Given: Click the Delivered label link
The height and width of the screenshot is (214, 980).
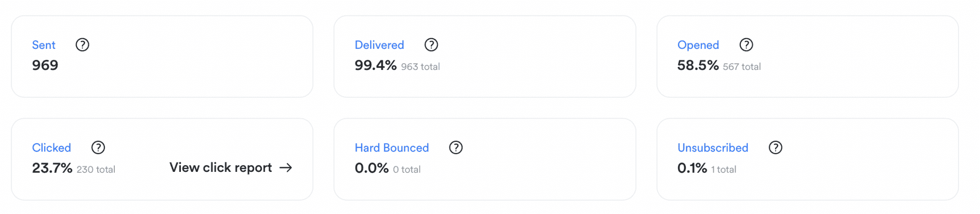Looking at the screenshot, I should click(x=379, y=45).
